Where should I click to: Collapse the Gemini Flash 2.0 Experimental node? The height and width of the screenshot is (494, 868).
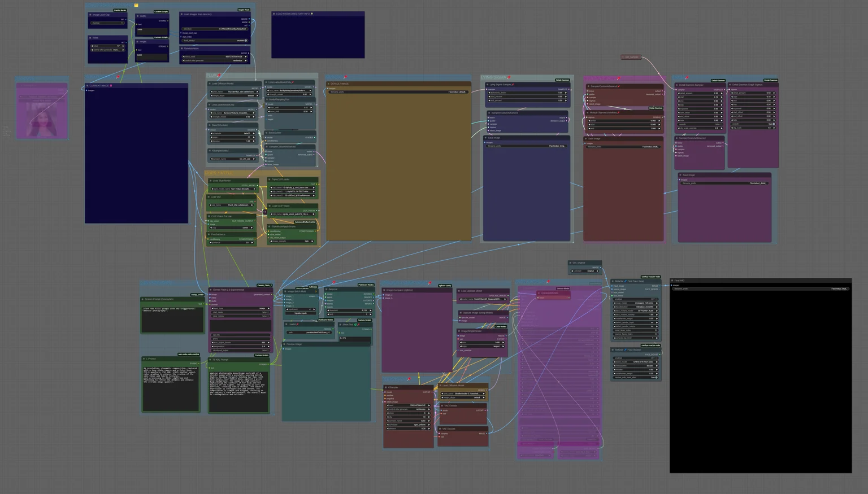pos(211,290)
